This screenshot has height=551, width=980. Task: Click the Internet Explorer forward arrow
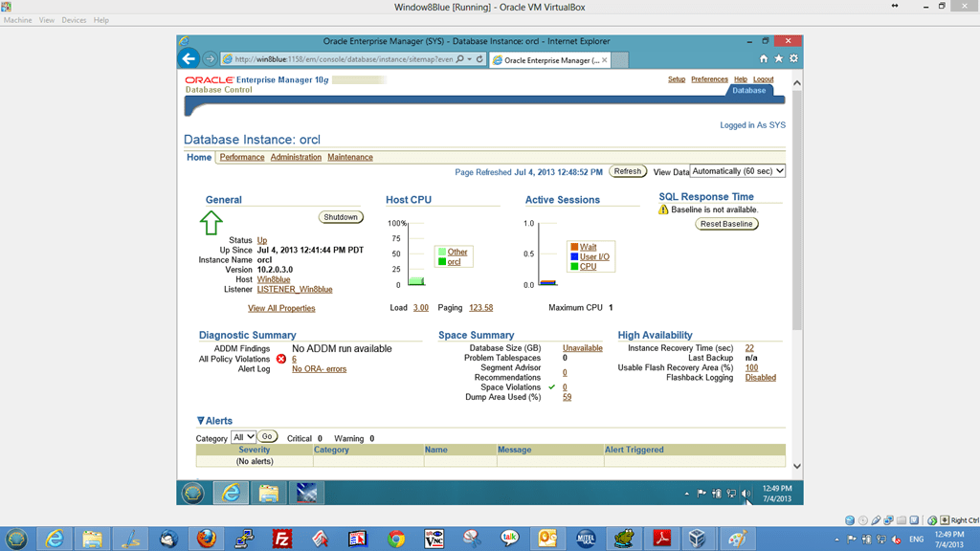coord(210,58)
